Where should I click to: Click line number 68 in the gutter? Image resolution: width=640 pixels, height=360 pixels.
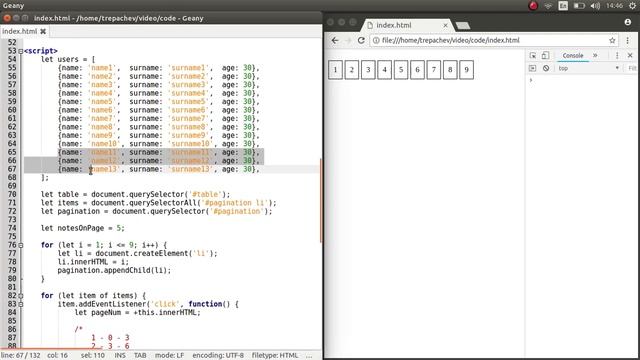(12, 178)
